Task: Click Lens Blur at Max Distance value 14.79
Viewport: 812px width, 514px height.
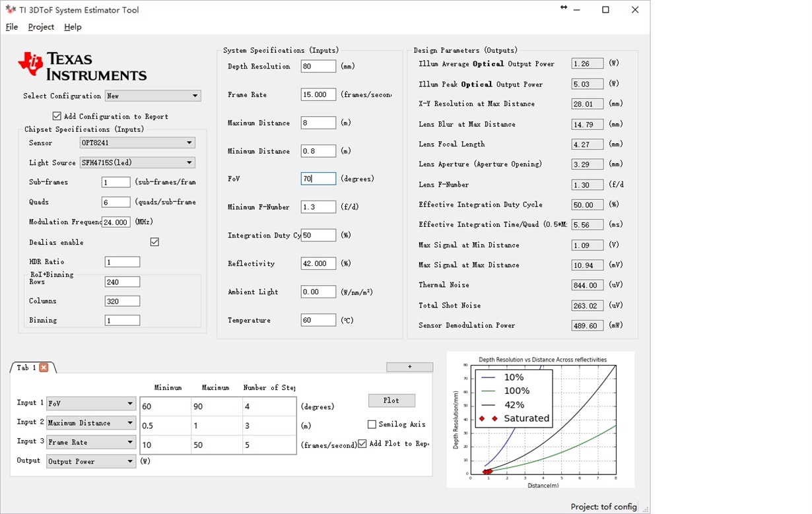Action: click(588, 124)
